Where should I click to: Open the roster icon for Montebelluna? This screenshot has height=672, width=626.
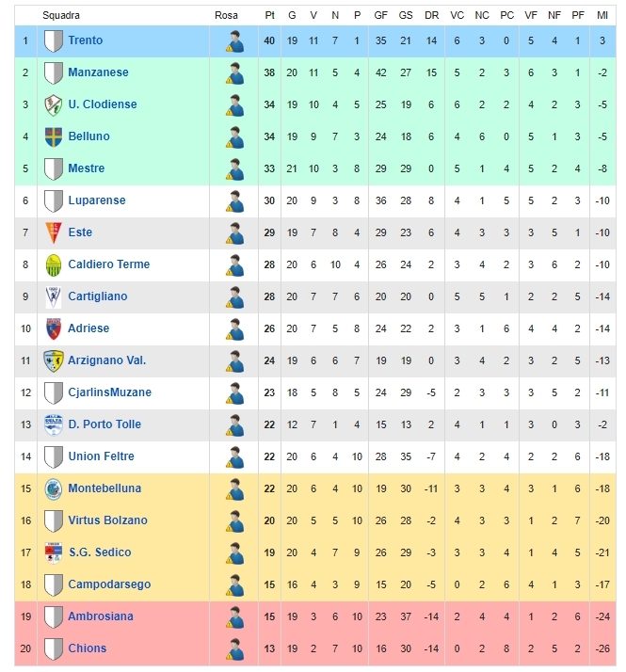tap(234, 489)
